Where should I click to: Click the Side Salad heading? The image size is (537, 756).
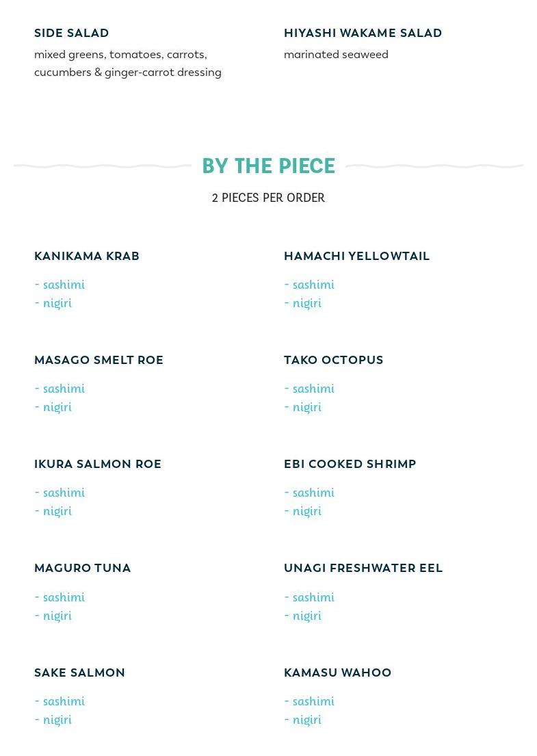click(x=72, y=33)
